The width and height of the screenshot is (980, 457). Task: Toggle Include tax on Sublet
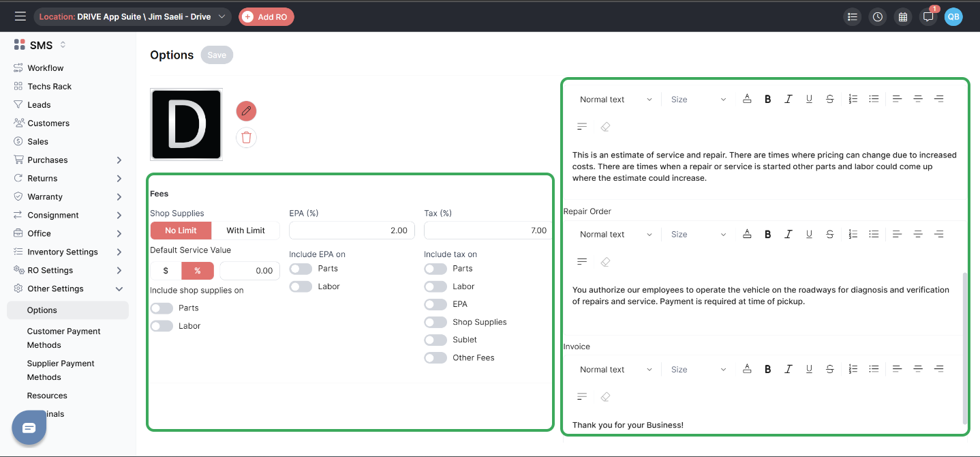pyautogui.click(x=435, y=340)
